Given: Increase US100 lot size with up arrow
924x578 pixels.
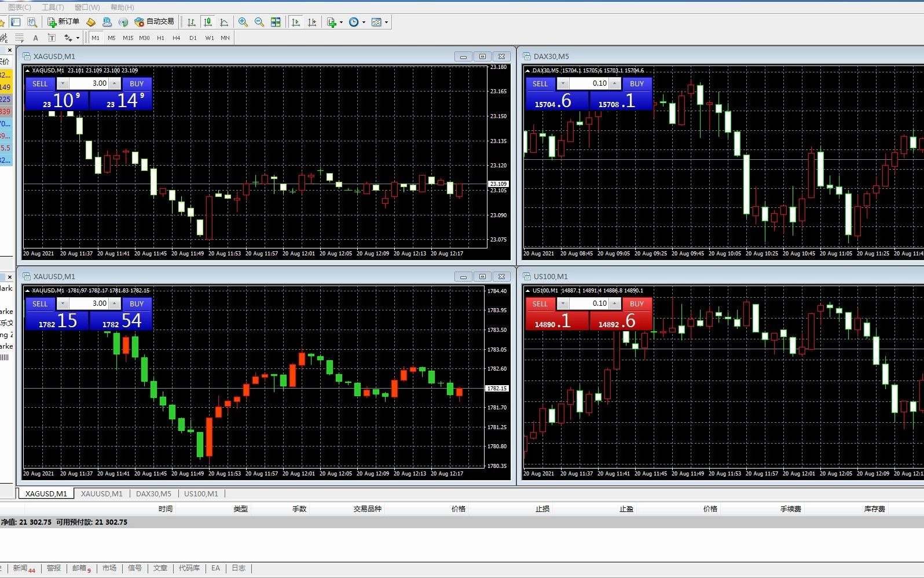Looking at the screenshot, I should (x=615, y=303).
